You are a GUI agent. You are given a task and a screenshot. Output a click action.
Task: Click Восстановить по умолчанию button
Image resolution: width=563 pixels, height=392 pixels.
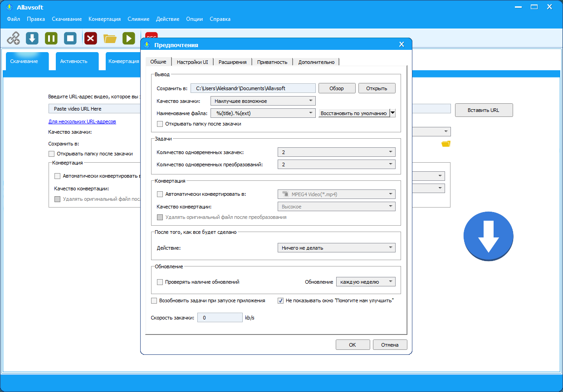point(354,113)
